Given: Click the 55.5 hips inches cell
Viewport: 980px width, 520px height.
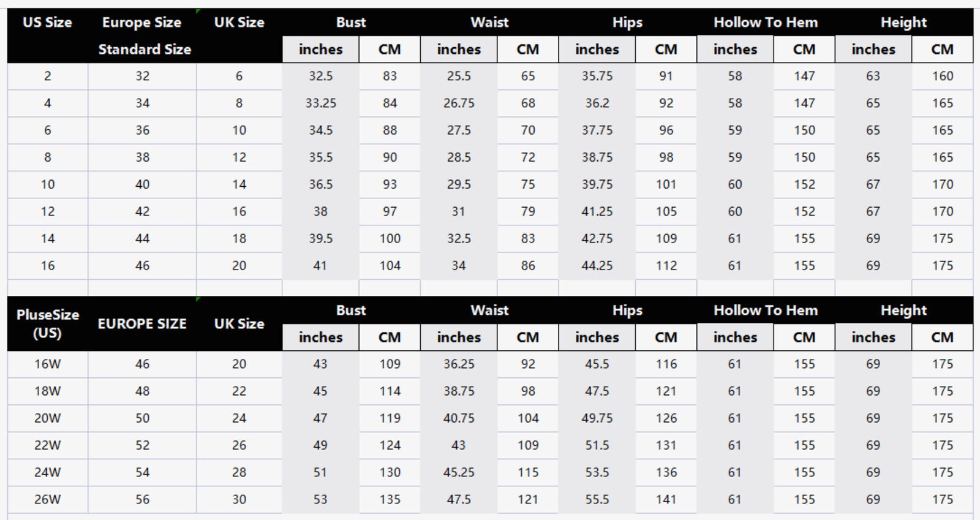Looking at the screenshot, I should (x=597, y=500).
